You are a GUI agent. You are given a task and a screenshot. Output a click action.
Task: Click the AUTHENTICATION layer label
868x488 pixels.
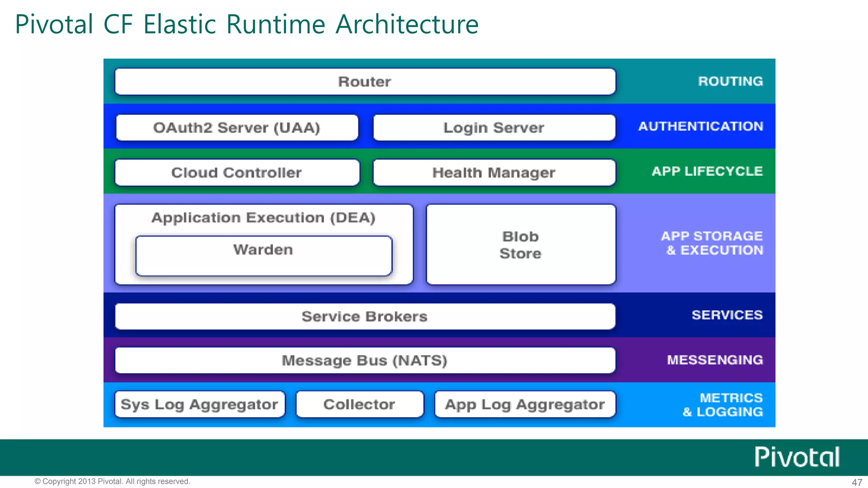(701, 126)
